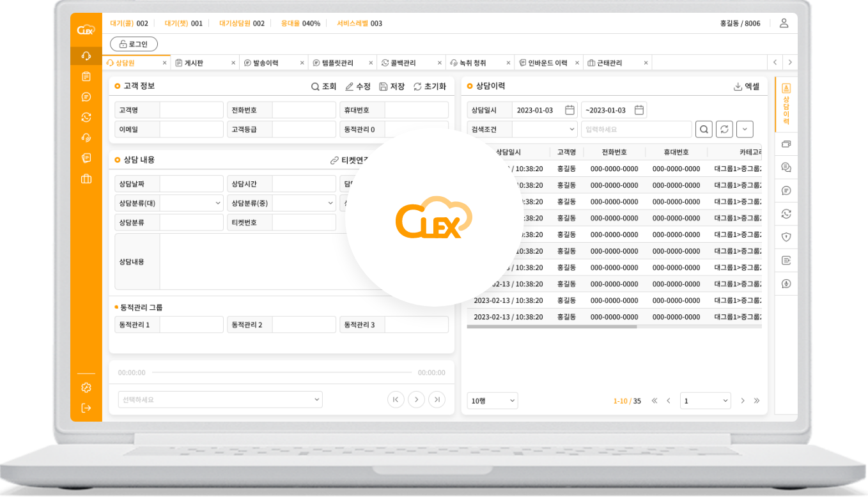Click the 고객명 input field
Viewport: 868px width, 497px height.
click(x=191, y=110)
